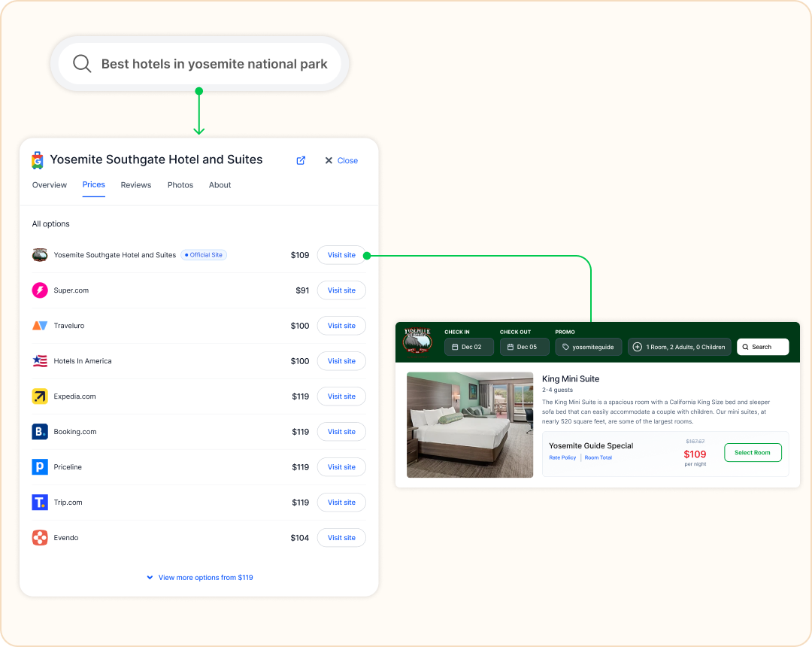
Task: Click the King Mini Suite title
Action: [571, 379]
